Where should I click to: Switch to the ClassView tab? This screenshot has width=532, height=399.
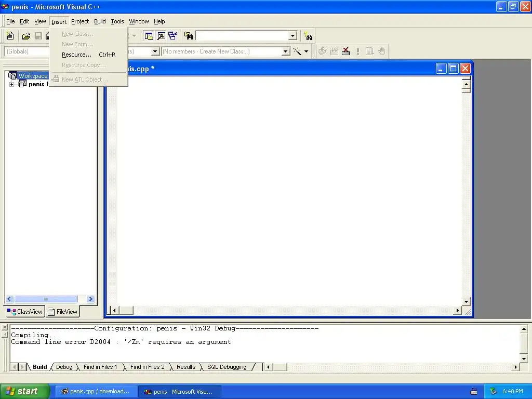(x=25, y=312)
